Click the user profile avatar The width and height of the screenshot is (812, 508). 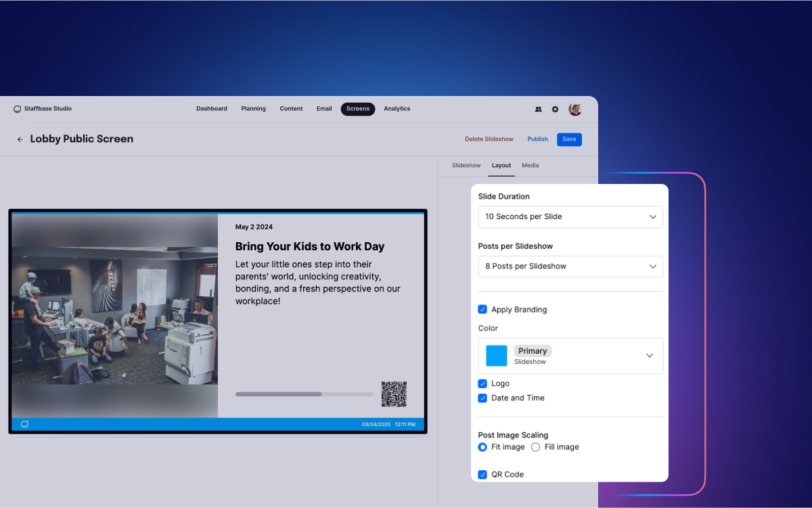[x=575, y=109]
